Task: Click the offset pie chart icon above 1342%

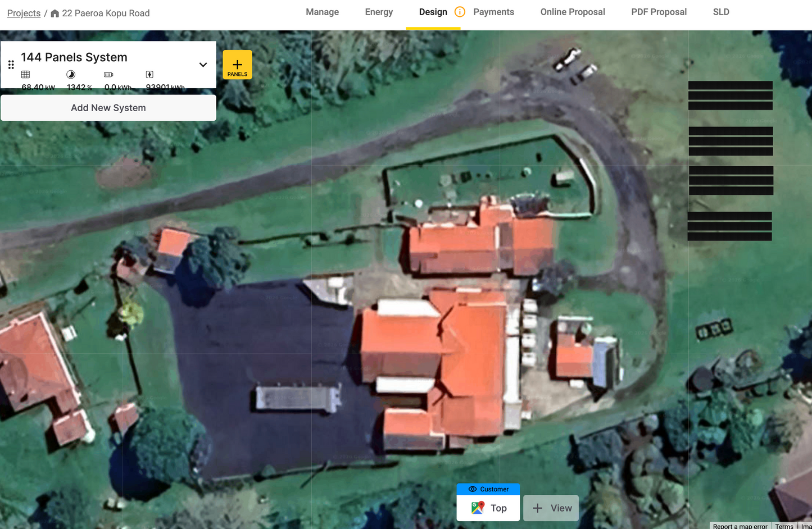Action: coord(71,74)
